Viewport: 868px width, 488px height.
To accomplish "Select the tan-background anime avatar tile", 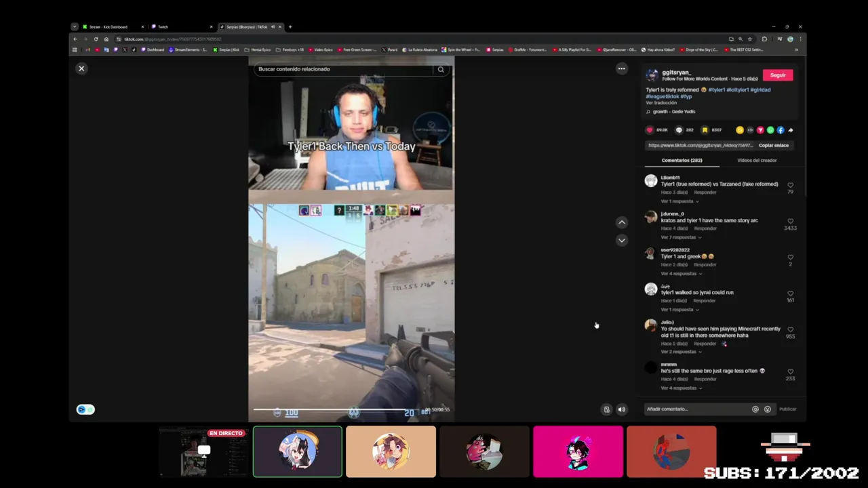I will click(x=391, y=451).
